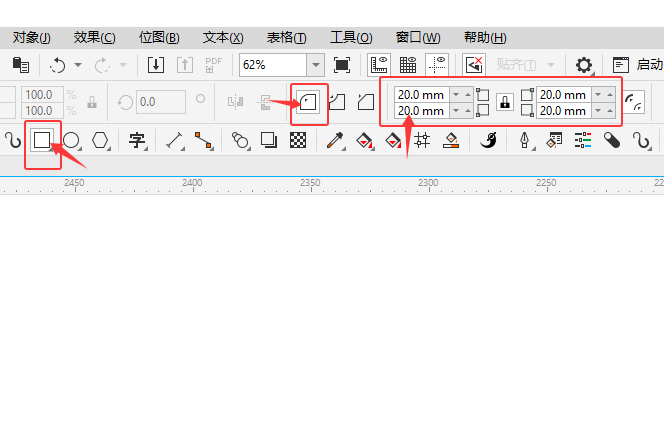Open the Options gear icon
This screenshot has height=433, width=664.
[584, 65]
